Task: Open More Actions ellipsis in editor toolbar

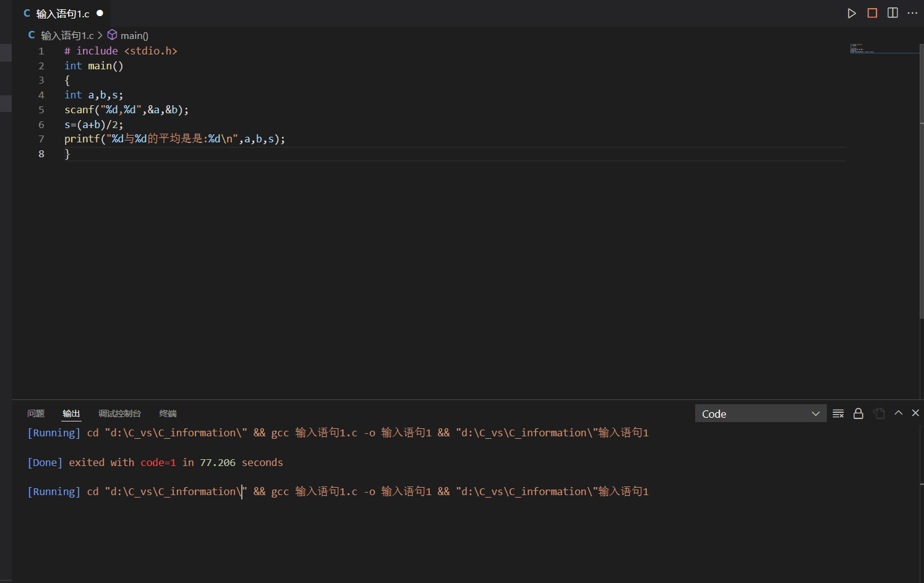Action: [x=912, y=13]
